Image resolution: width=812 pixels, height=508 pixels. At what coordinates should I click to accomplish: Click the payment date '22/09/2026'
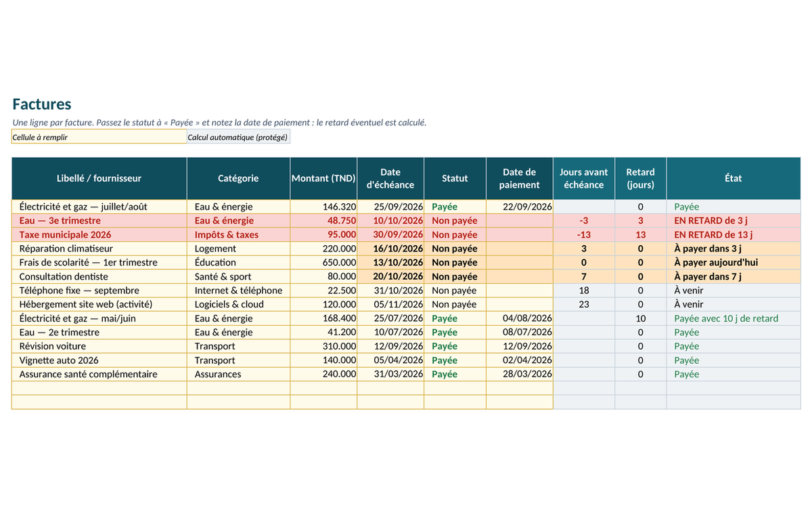520,207
